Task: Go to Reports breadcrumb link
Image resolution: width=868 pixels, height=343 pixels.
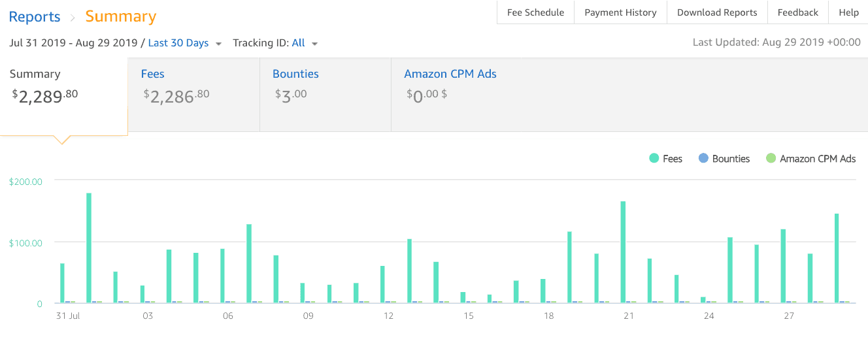Action: pos(35,16)
